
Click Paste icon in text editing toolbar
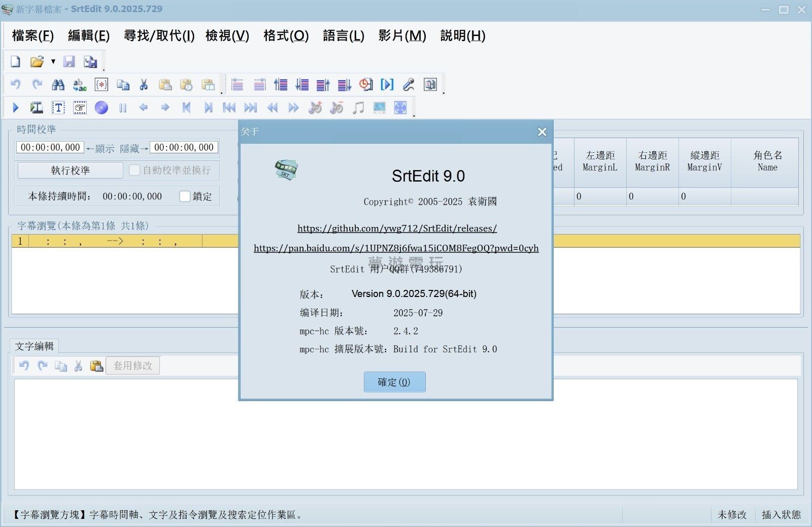point(96,366)
